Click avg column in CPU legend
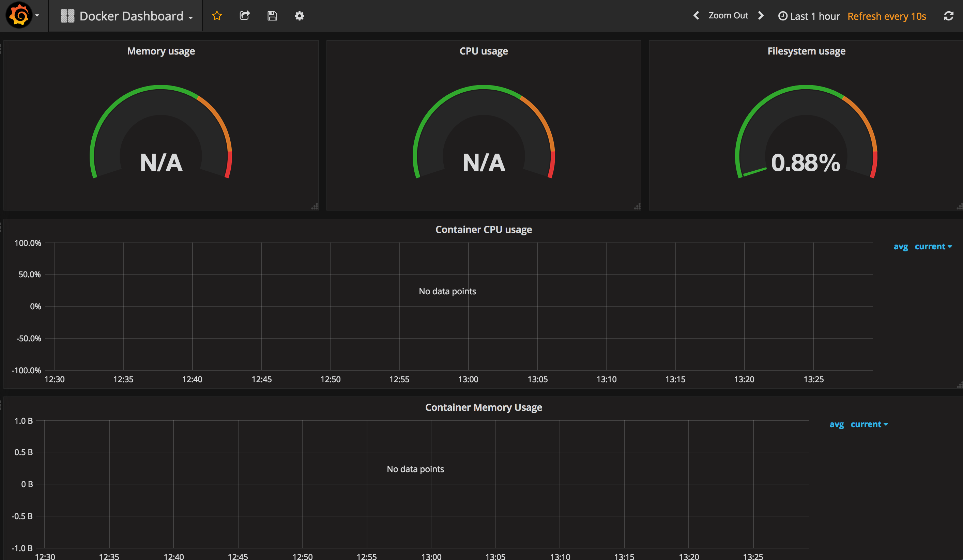 (900, 246)
